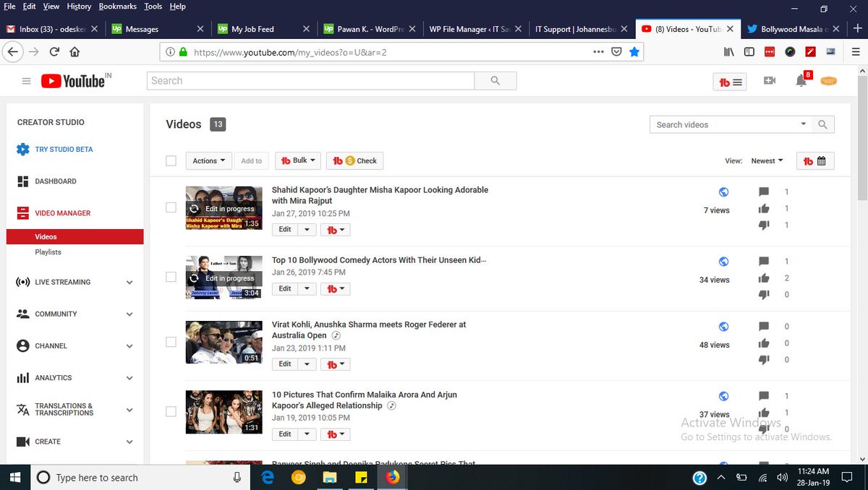Click the Firefox reload button

(54, 52)
